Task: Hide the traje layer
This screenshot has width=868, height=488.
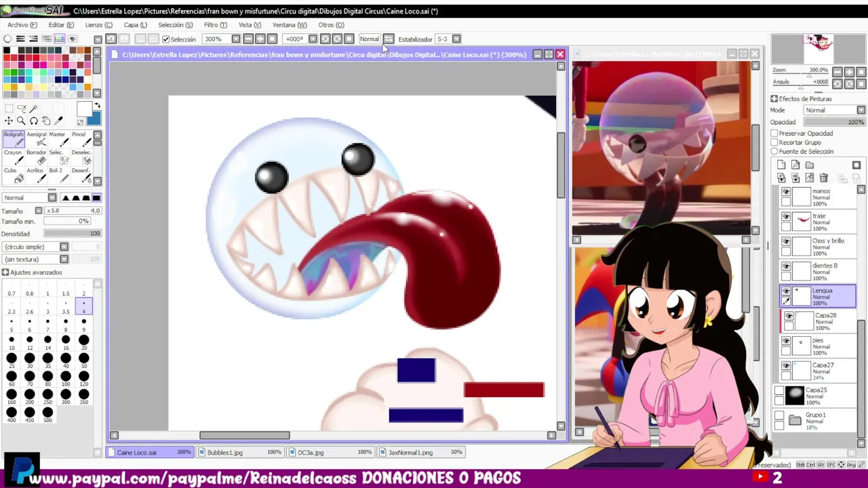Action: [x=786, y=217]
